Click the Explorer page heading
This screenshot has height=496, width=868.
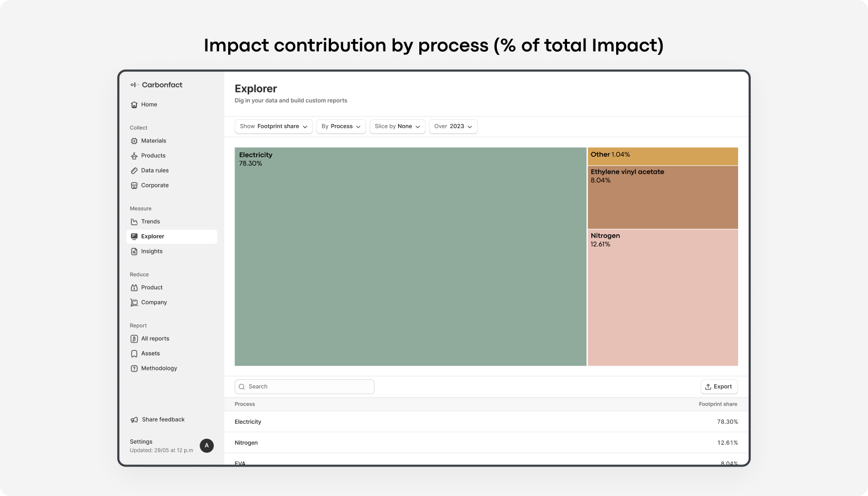click(256, 89)
